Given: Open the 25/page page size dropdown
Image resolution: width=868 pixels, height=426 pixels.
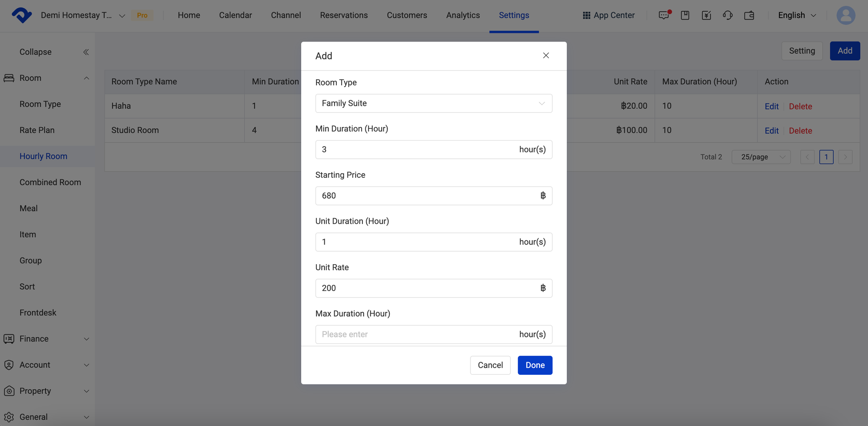Looking at the screenshot, I should [x=761, y=157].
